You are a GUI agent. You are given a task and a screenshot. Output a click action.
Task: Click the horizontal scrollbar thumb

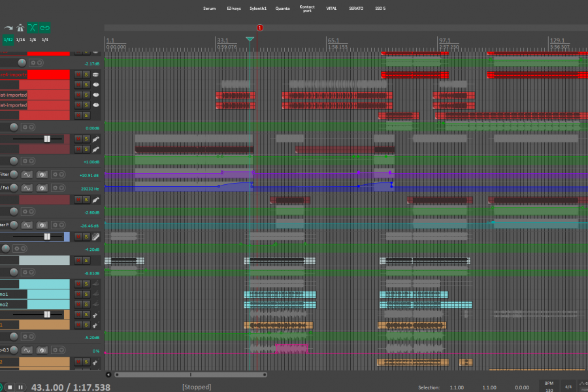tap(191, 374)
